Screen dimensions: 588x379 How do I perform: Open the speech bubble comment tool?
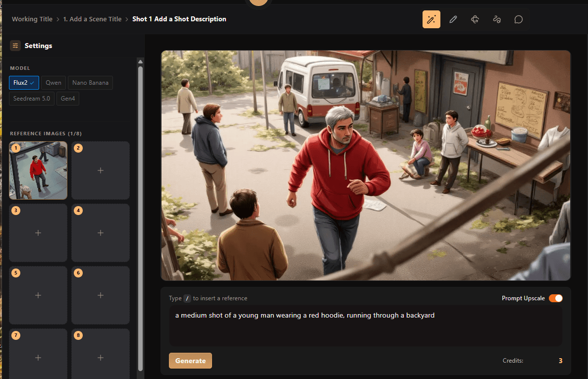pos(518,19)
